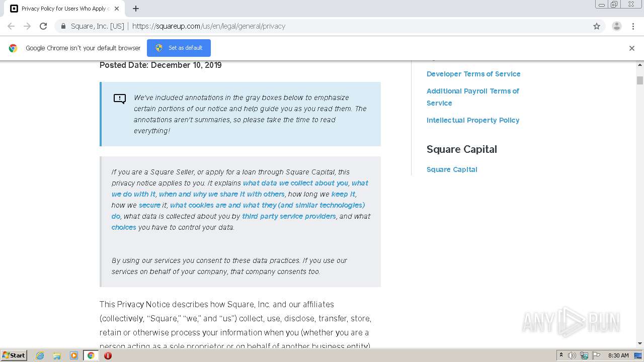The width and height of the screenshot is (644, 362).
Task: Show hidden tray icons arrow
Action: point(561,355)
